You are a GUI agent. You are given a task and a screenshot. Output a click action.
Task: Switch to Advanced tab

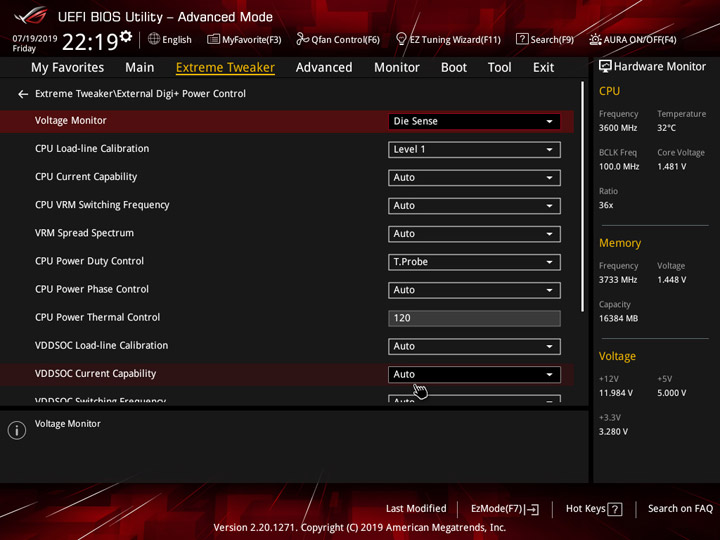pyautogui.click(x=324, y=68)
